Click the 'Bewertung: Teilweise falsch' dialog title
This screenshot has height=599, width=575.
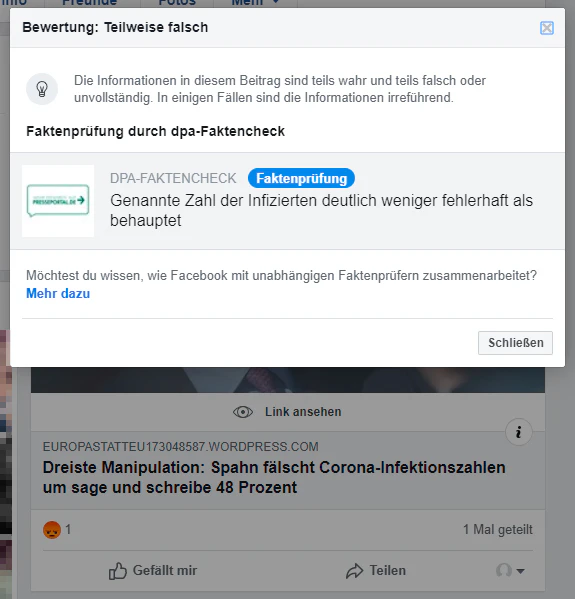pyautogui.click(x=115, y=28)
